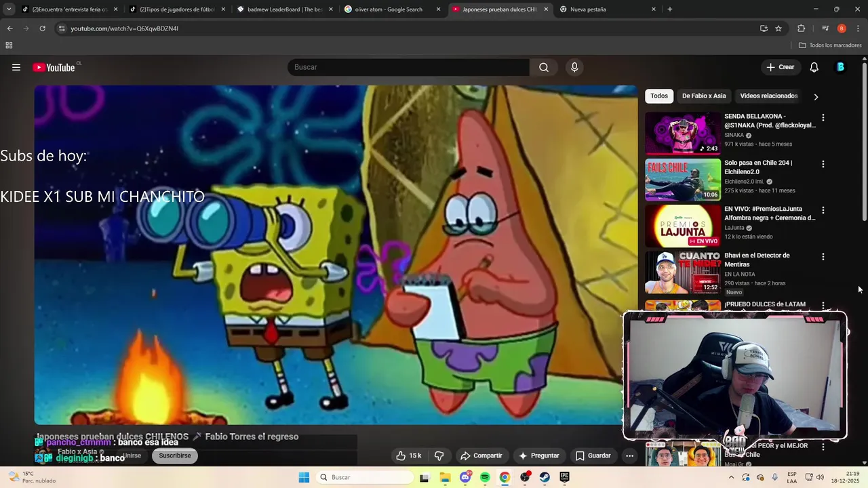The width and height of the screenshot is (868, 488).
Task: Open YouTube account avatar menu
Action: click(841, 67)
